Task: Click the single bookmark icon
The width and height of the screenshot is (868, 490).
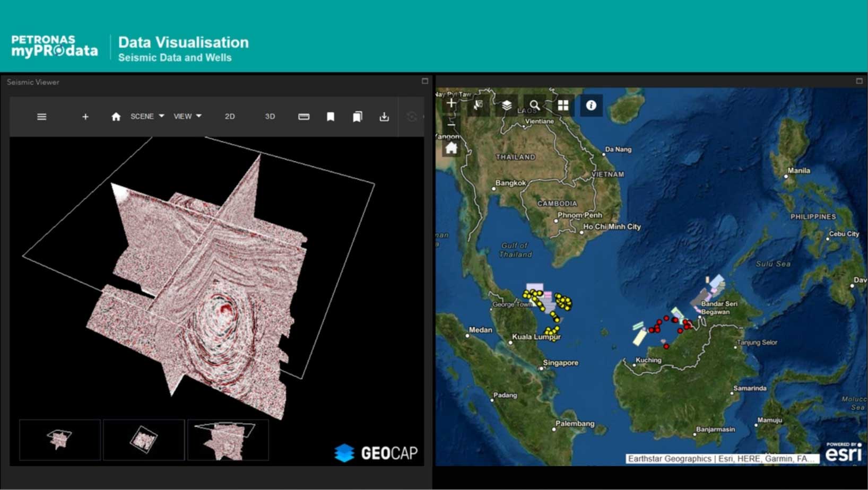Action: (331, 117)
